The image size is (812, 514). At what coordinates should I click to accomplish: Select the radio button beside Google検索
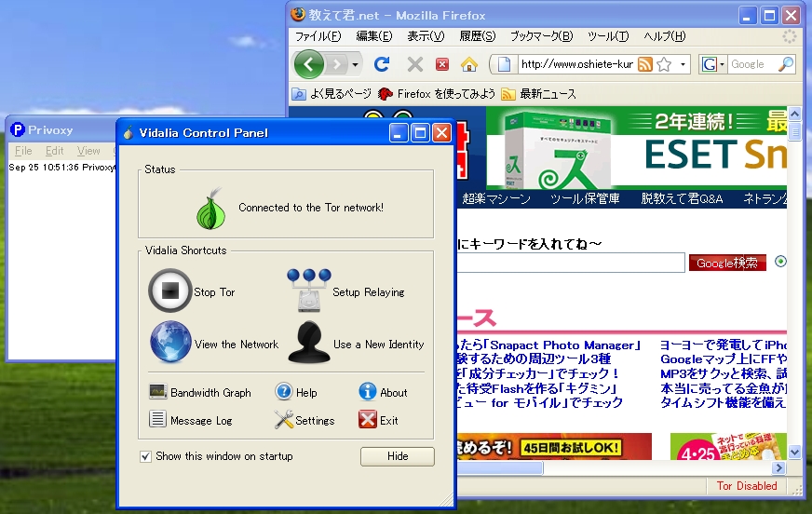click(780, 262)
